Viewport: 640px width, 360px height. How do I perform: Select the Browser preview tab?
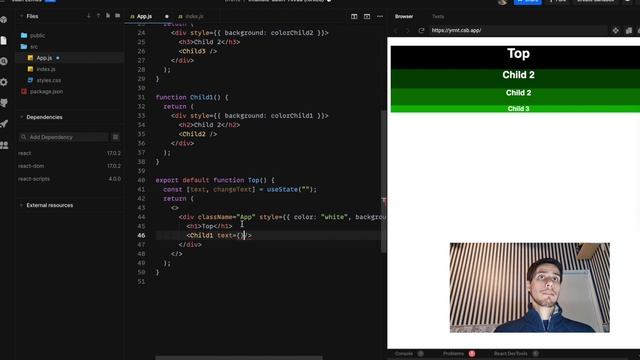click(404, 16)
